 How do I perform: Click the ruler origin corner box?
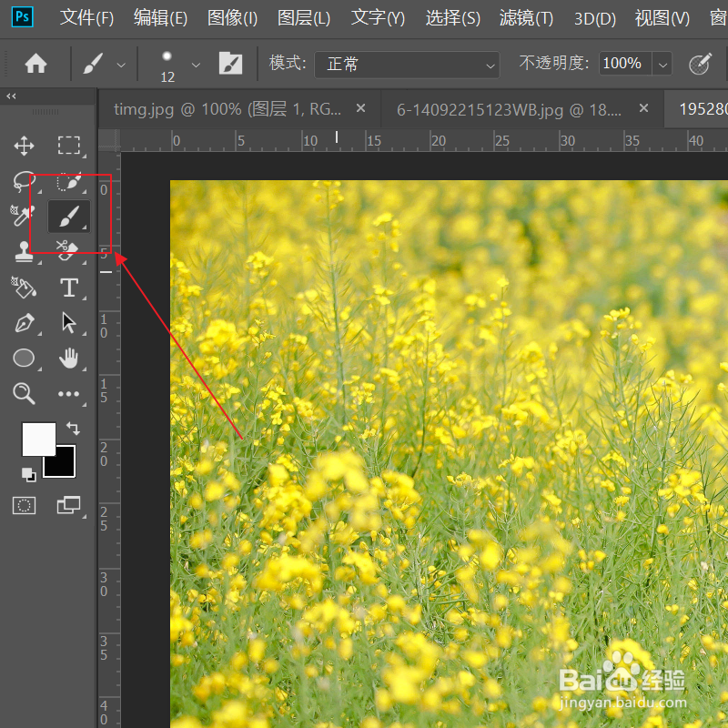109,140
